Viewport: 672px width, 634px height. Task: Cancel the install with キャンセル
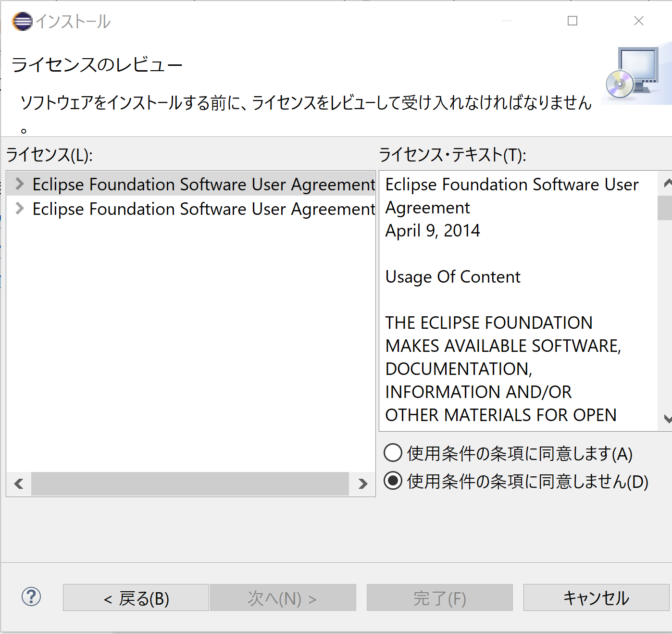[x=596, y=597]
